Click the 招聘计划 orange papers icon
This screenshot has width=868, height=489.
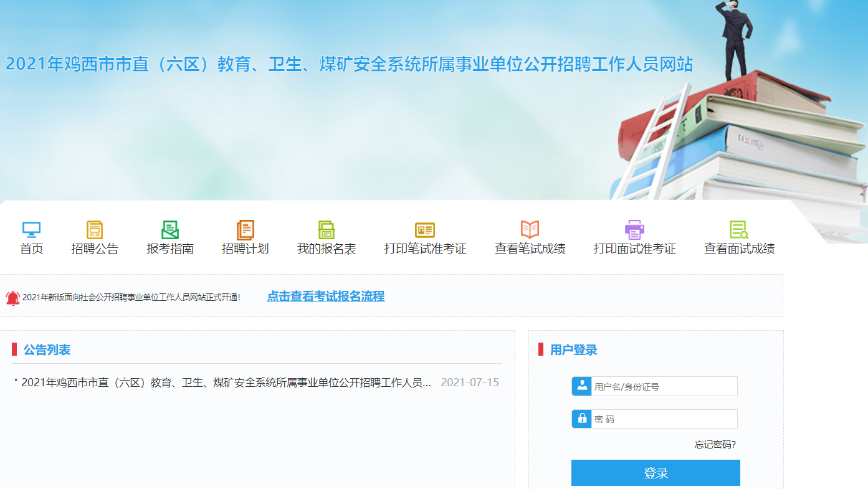(x=245, y=230)
